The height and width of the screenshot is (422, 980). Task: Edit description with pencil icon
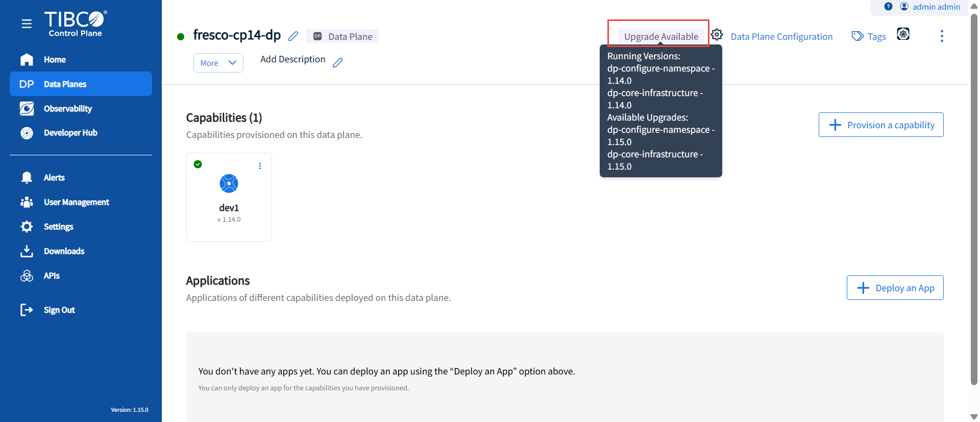337,62
